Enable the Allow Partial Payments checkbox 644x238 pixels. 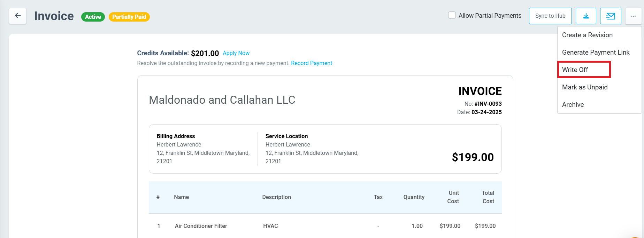point(452,15)
